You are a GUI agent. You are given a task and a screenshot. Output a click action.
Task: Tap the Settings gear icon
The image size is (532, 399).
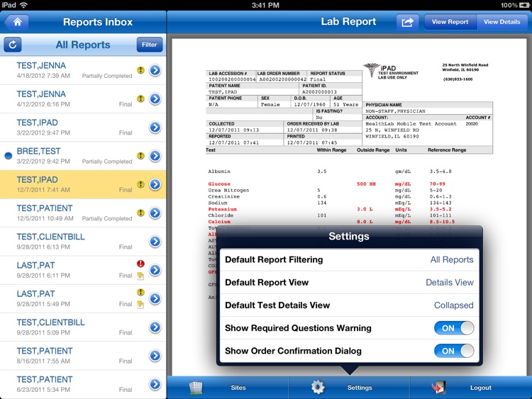point(318,387)
